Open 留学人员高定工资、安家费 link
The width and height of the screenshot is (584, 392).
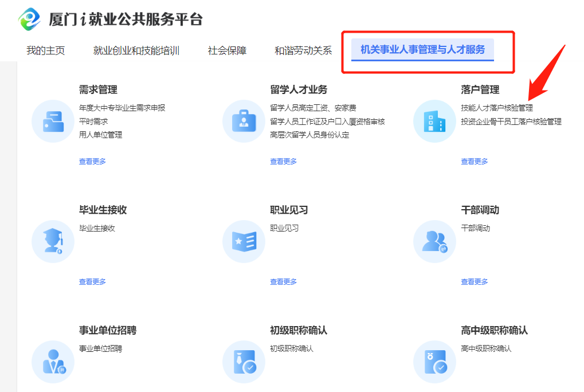point(313,108)
